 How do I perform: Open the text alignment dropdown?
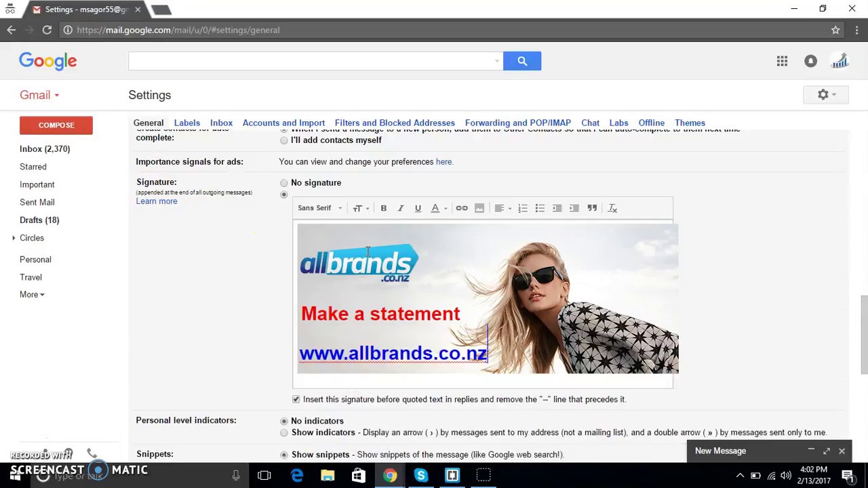502,208
